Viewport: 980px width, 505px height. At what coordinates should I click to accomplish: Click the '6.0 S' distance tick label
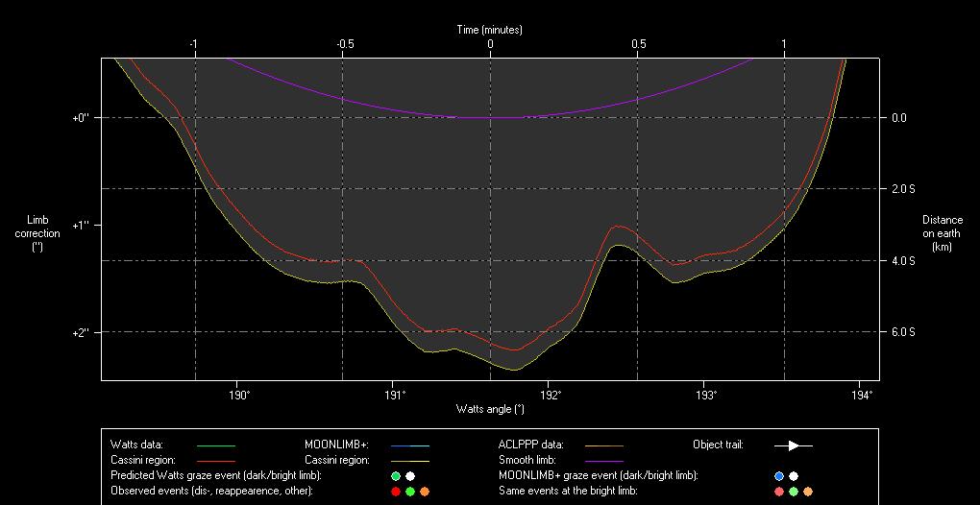[x=904, y=332]
